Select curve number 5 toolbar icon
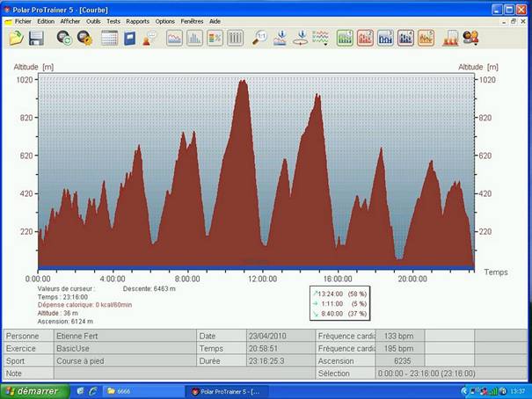Image resolution: width=532 pixels, height=399 pixels. [x=426, y=38]
